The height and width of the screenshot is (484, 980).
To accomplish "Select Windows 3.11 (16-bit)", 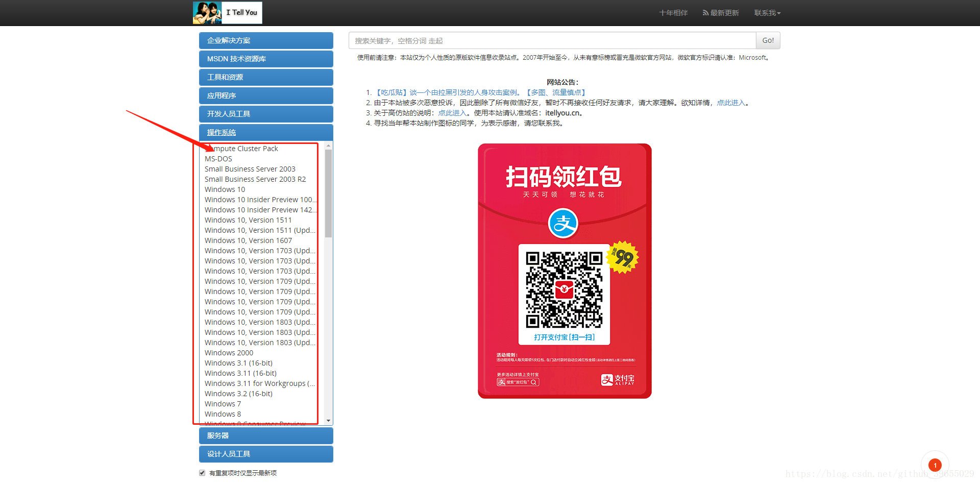I will click(x=241, y=373).
